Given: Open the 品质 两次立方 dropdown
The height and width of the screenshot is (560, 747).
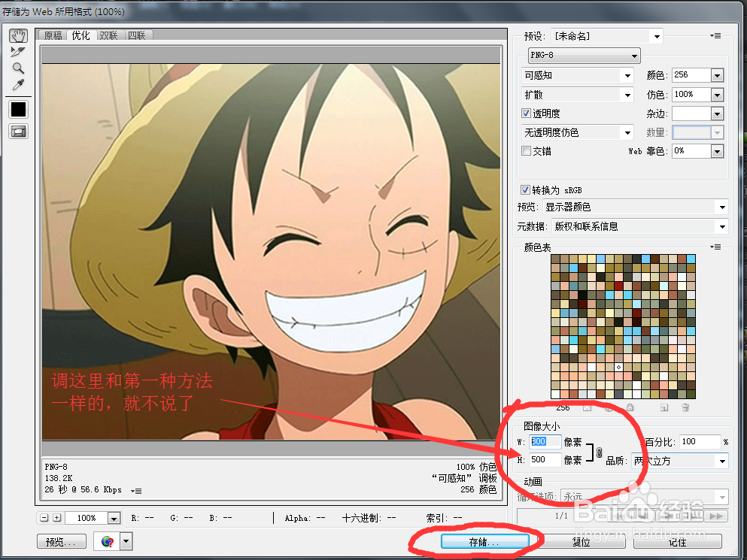Looking at the screenshot, I should pos(680,461).
